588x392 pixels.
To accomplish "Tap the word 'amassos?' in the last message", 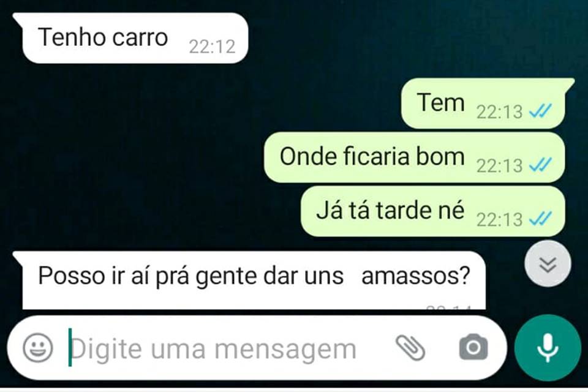I will [x=415, y=276].
